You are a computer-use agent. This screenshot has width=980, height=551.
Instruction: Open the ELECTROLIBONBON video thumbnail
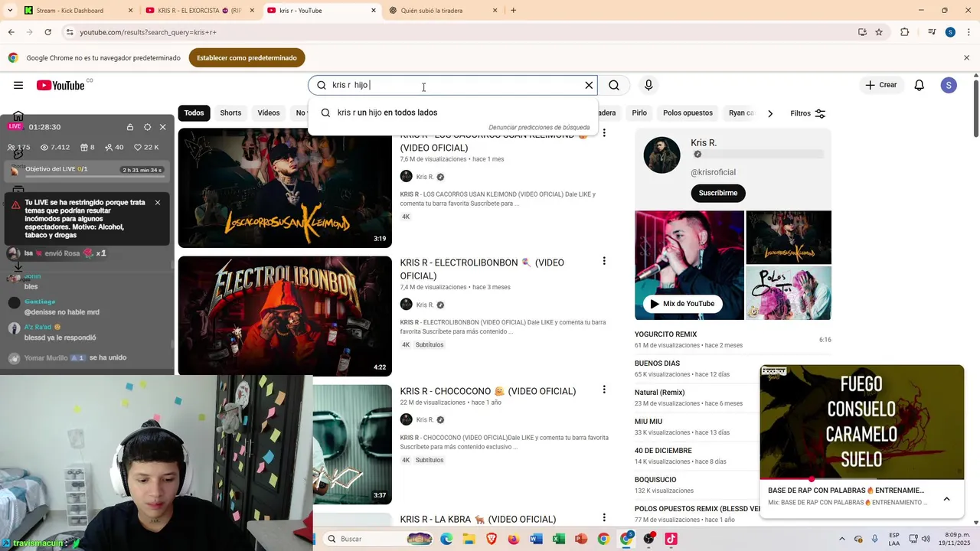[285, 316]
